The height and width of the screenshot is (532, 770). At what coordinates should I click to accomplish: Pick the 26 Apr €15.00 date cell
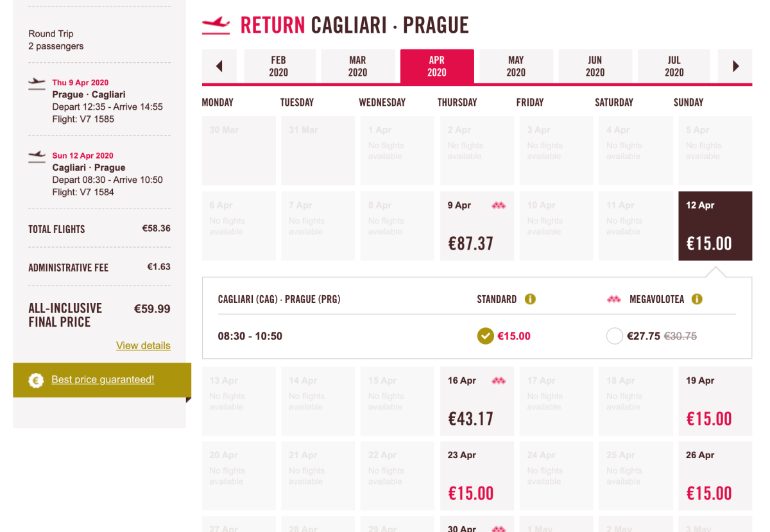[x=715, y=476]
